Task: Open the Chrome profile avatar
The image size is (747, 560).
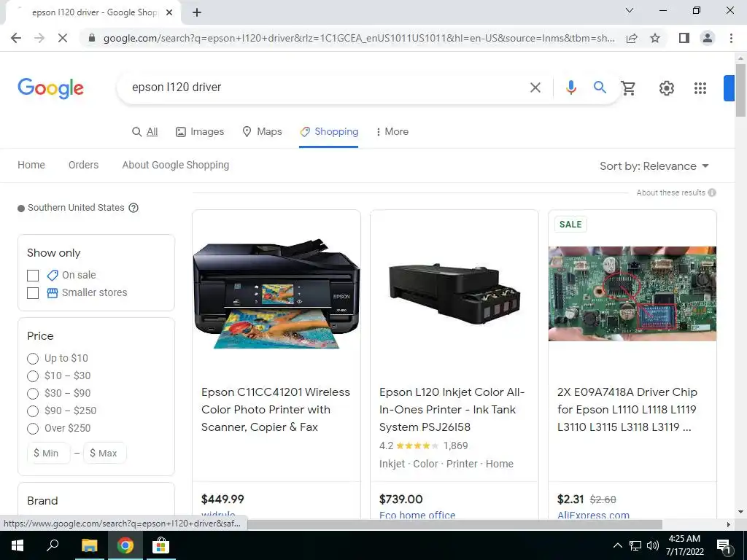Action: (x=708, y=38)
